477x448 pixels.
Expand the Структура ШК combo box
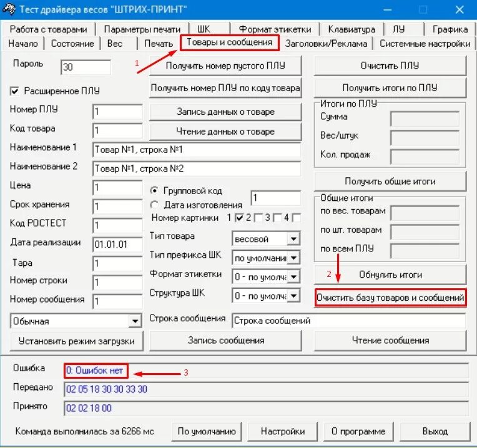click(293, 296)
